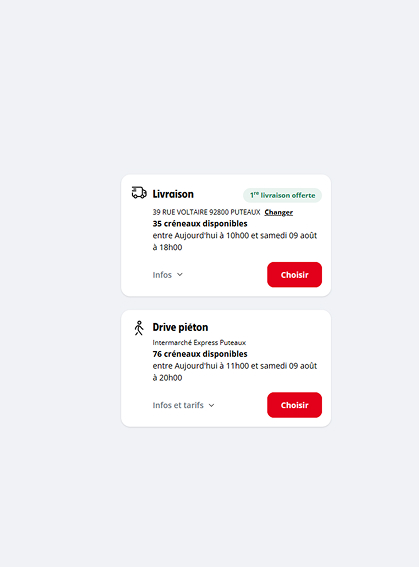Change the delivery address via Changer link
Viewport: 419px width, 567px height.
click(278, 212)
